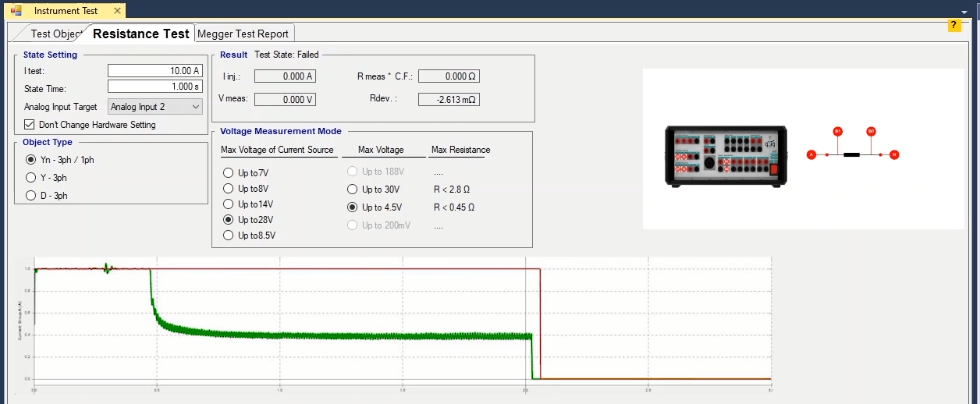Click the green current trace on the graph
The width and height of the screenshot is (980, 404).
(x=351, y=335)
